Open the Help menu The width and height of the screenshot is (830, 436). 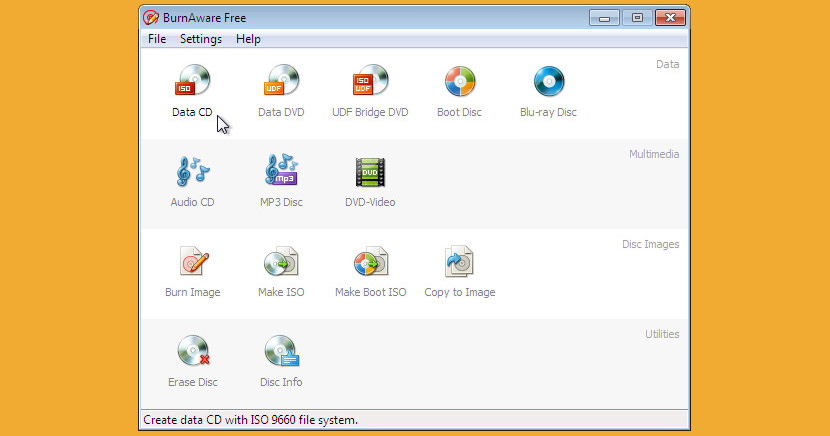(248, 39)
